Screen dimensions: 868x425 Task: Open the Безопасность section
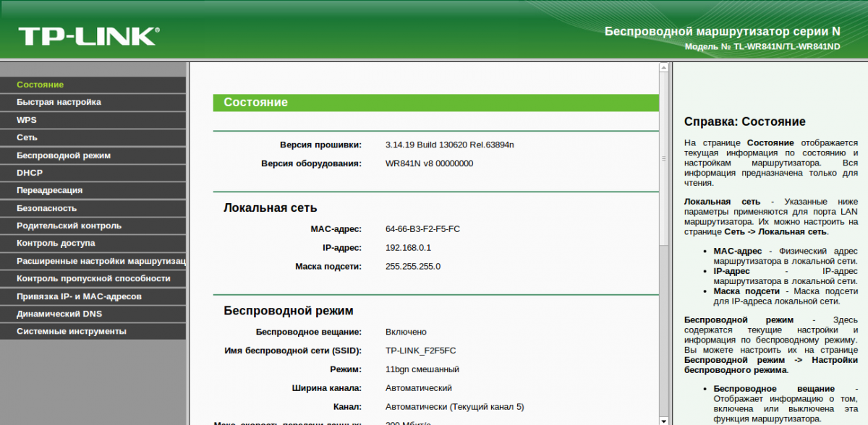[x=93, y=208]
